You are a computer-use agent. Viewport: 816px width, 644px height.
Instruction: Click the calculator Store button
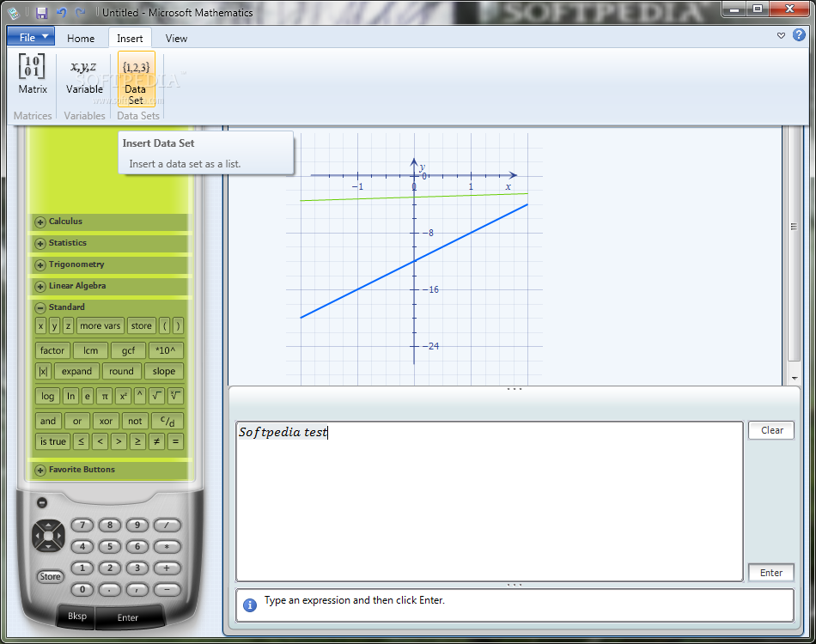pyautogui.click(x=50, y=576)
